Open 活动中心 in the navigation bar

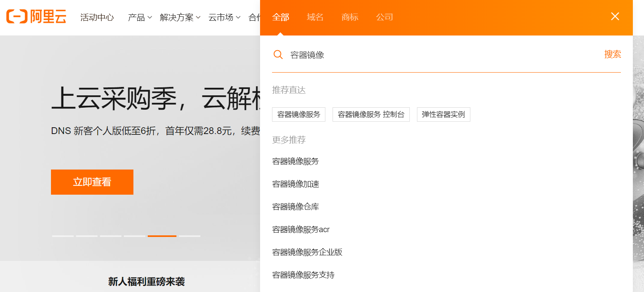tap(97, 18)
